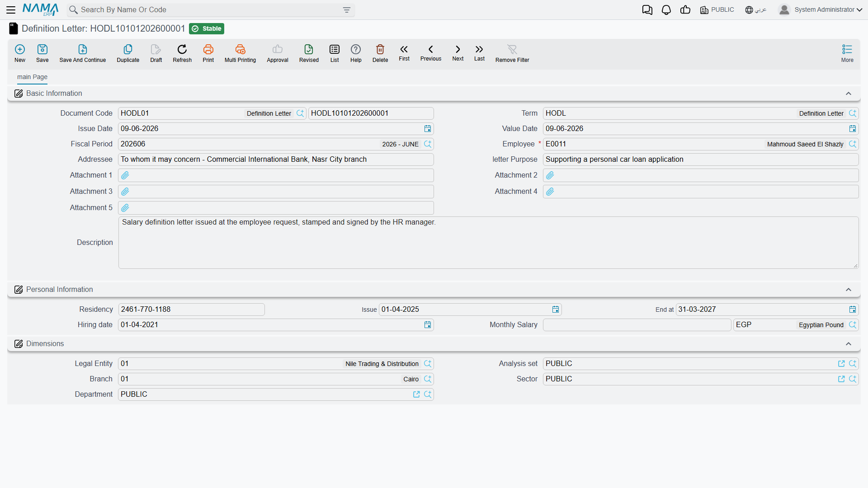Click the Approval thumbs-up icon
This screenshot has width=868, height=488.
pos(278,49)
